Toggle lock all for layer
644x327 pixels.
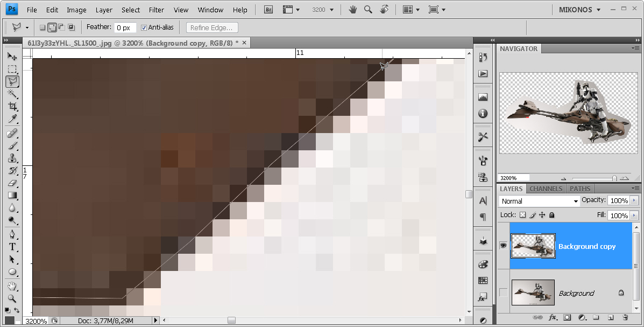point(552,215)
